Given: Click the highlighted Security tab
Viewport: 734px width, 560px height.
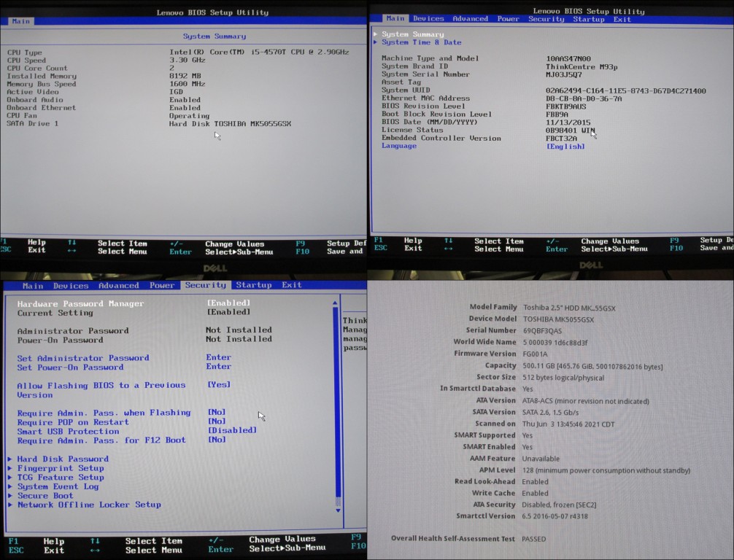Looking at the screenshot, I should pos(206,285).
